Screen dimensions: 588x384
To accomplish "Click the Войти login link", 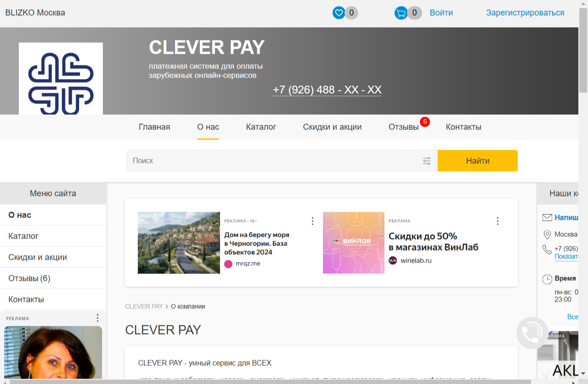I will pyautogui.click(x=441, y=13).
